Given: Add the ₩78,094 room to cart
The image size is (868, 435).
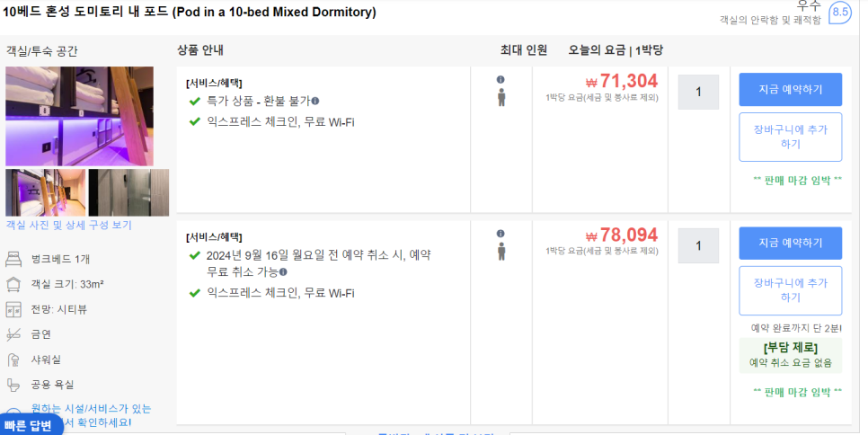Looking at the screenshot, I should point(791,290).
